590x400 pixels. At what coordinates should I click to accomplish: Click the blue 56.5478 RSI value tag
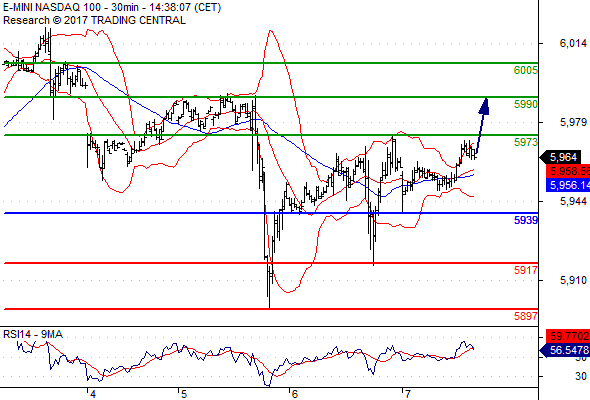(565, 350)
